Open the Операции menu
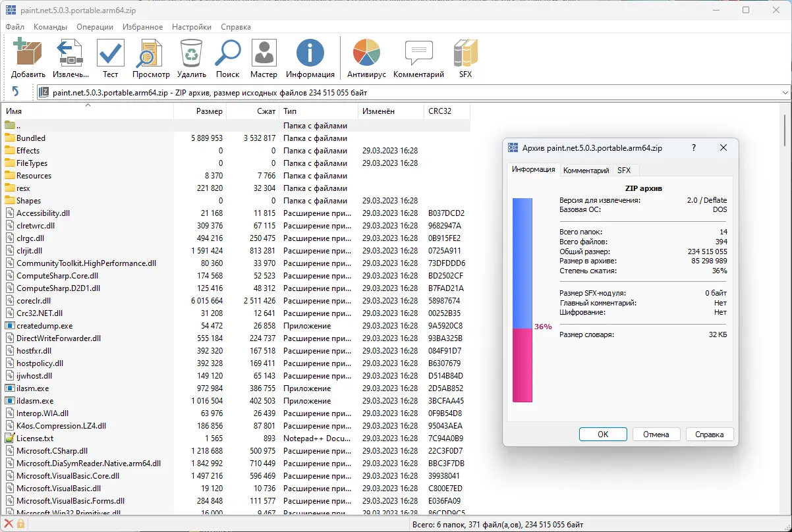Viewport: 792px width, 532px height. coord(95,27)
